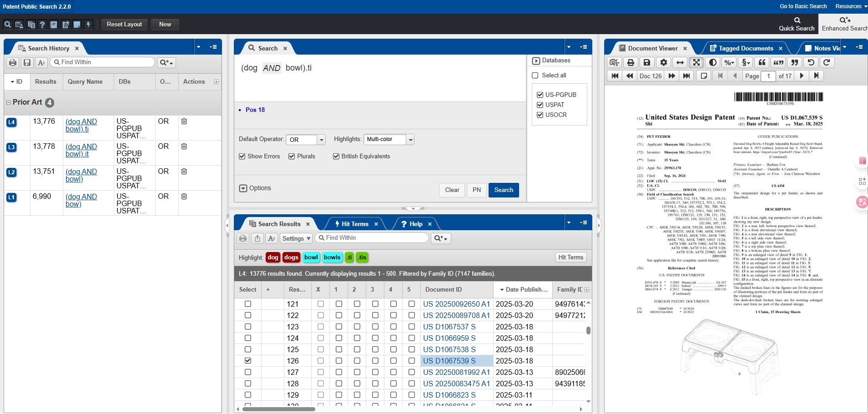Jump to last page of document
This screenshot has height=414, width=868.
pyautogui.click(x=817, y=76)
